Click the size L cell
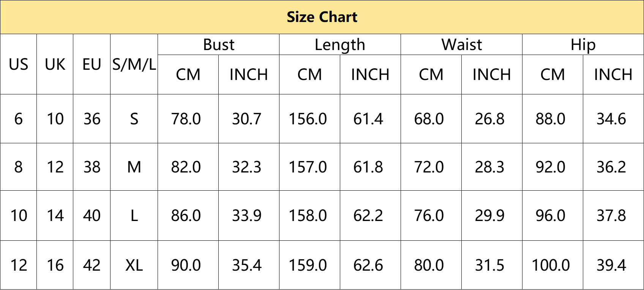Screen dimensions: 644x290 point(134,215)
